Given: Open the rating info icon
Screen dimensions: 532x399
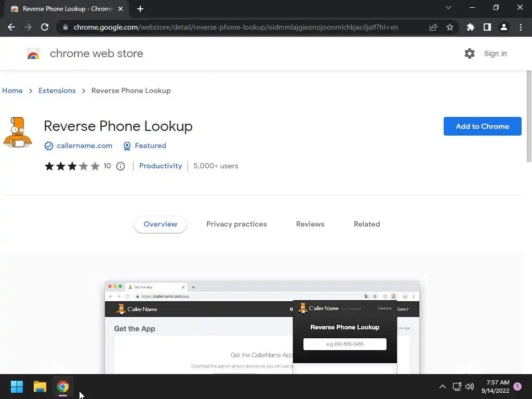Looking at the screenshot, I should (121, 166).
